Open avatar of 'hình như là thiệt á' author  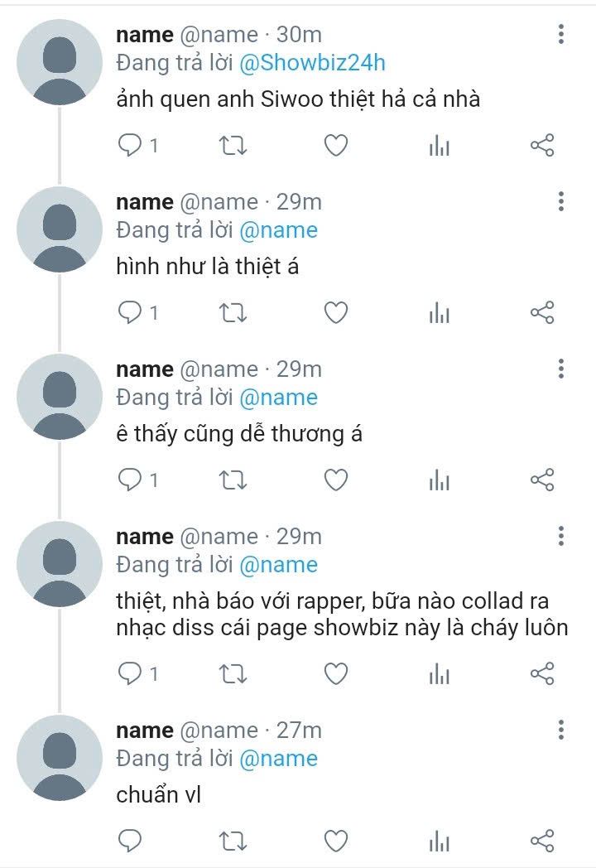click(x=59, y=229)
